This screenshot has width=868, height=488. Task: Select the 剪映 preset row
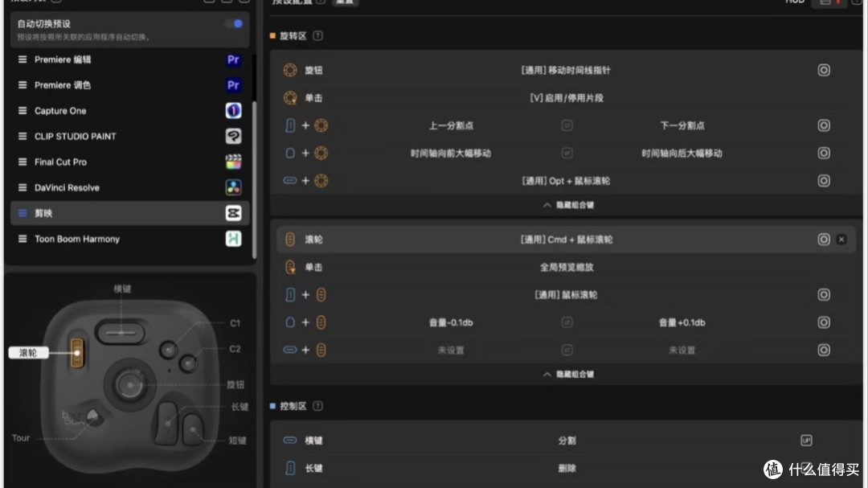coord(129,213)
